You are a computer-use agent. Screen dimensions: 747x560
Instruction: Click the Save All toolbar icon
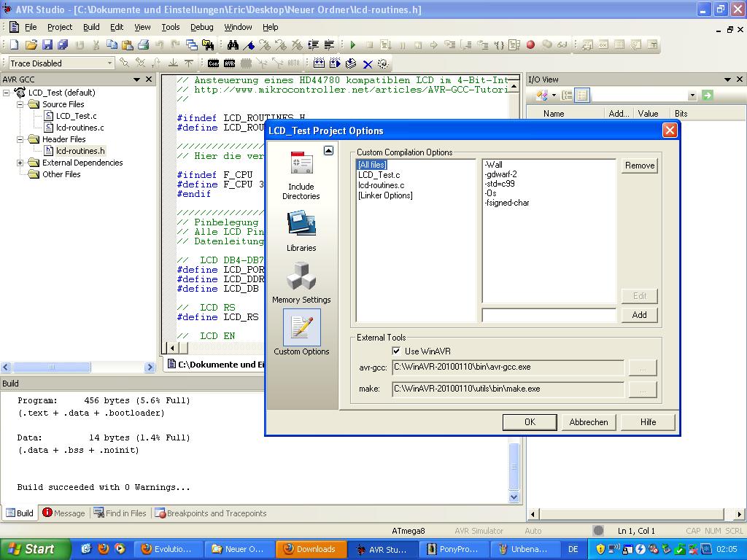point(63,44)
